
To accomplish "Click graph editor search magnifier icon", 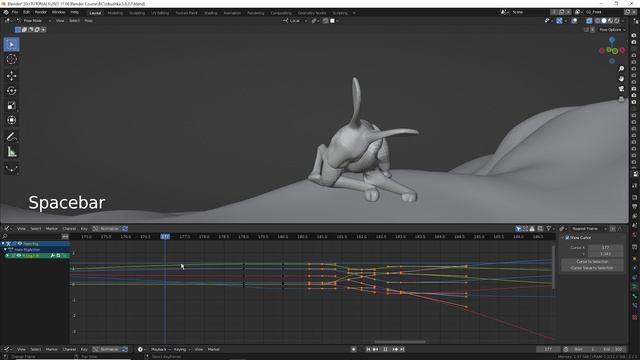I will click(x=5, y=236).
